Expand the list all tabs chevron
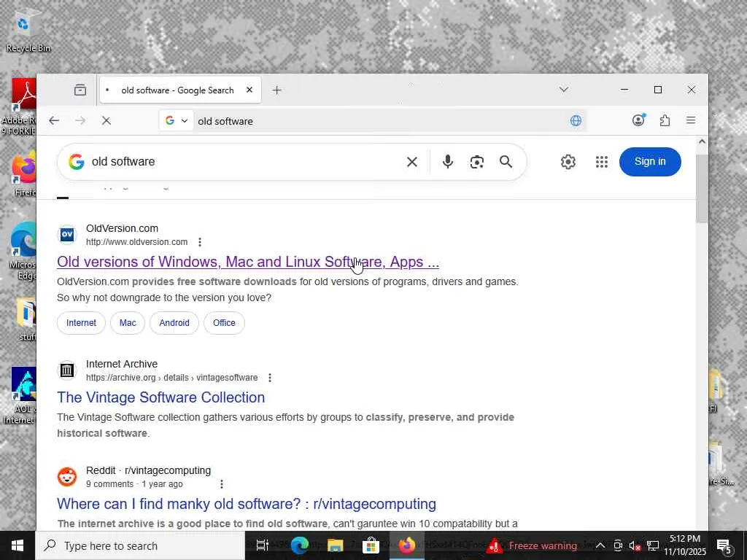Screen dimensions: 747x560 pos(564,90)
